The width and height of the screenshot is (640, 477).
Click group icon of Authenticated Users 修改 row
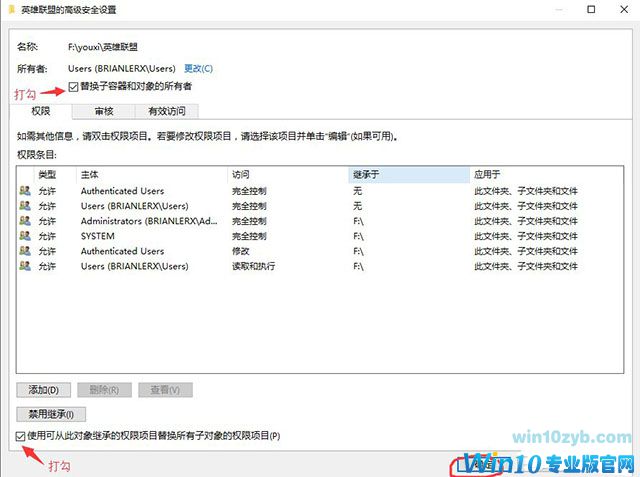pos(25,251)
